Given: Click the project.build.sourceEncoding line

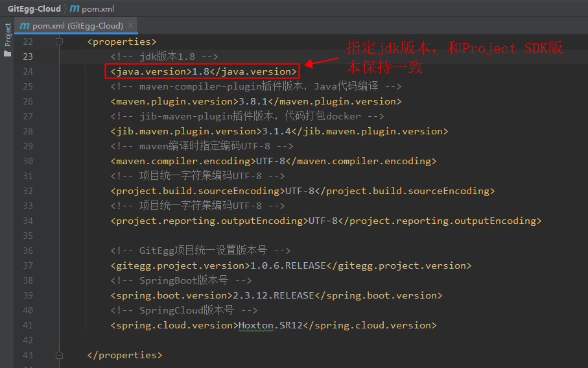Looking at the screenshot, I should pos(303,191).
